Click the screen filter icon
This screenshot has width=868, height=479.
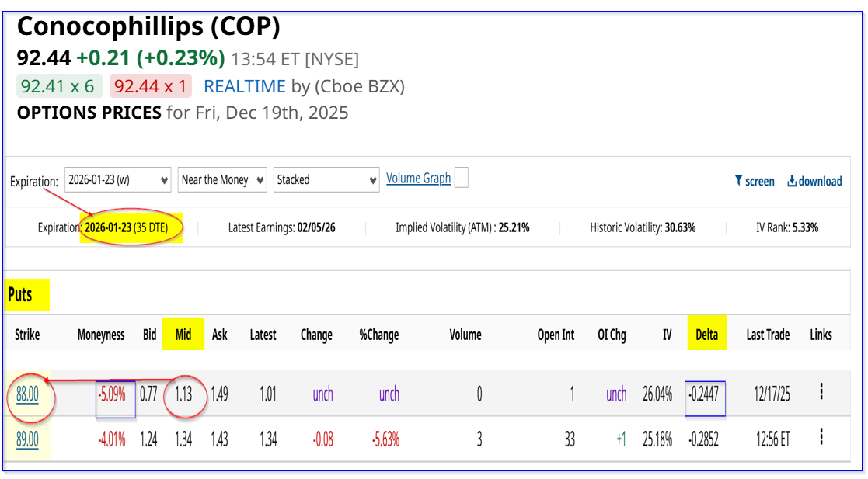click(738, 181)
